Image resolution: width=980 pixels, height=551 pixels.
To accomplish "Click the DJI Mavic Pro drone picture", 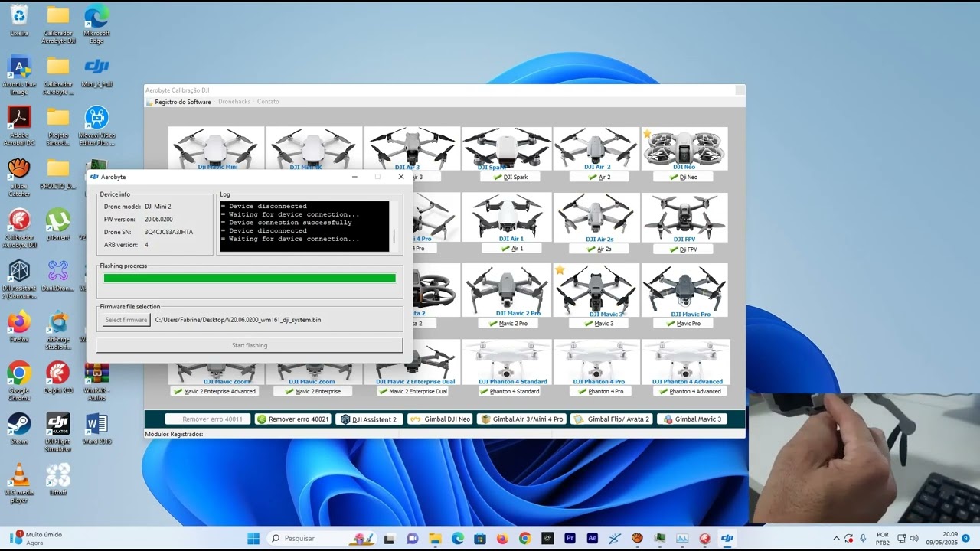I will coord(684,291).
